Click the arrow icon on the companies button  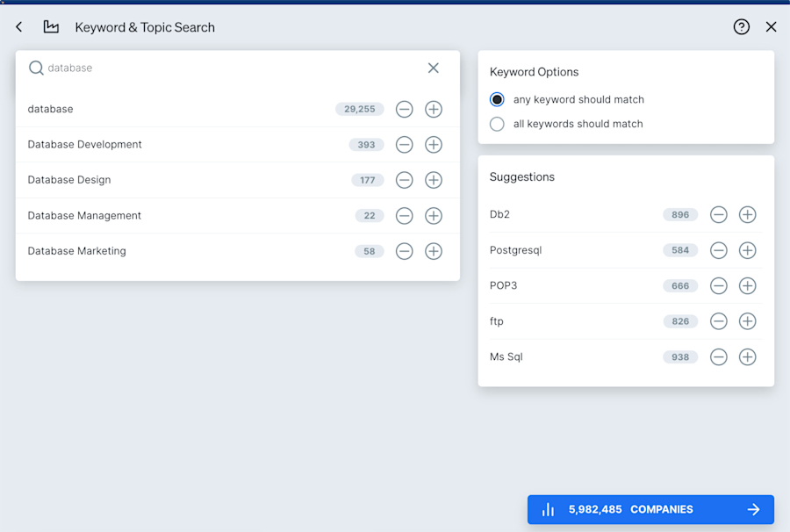[753, 509]
